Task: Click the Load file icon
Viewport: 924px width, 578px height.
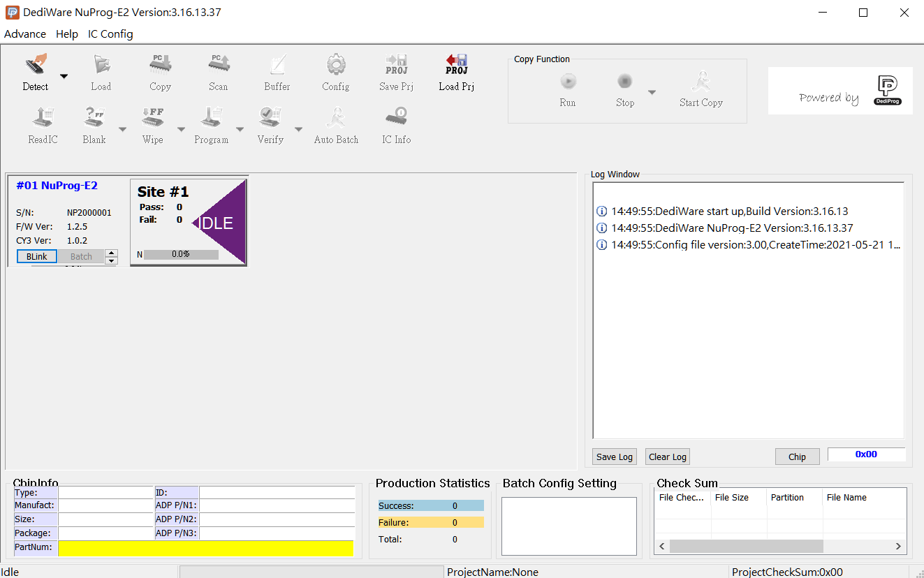Action: tap(101, 65)
